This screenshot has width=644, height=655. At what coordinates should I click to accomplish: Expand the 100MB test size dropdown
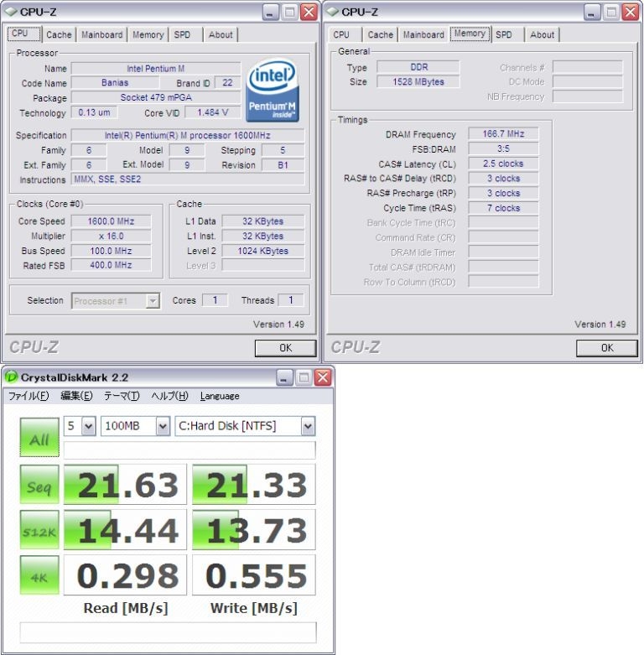[163, 426]
